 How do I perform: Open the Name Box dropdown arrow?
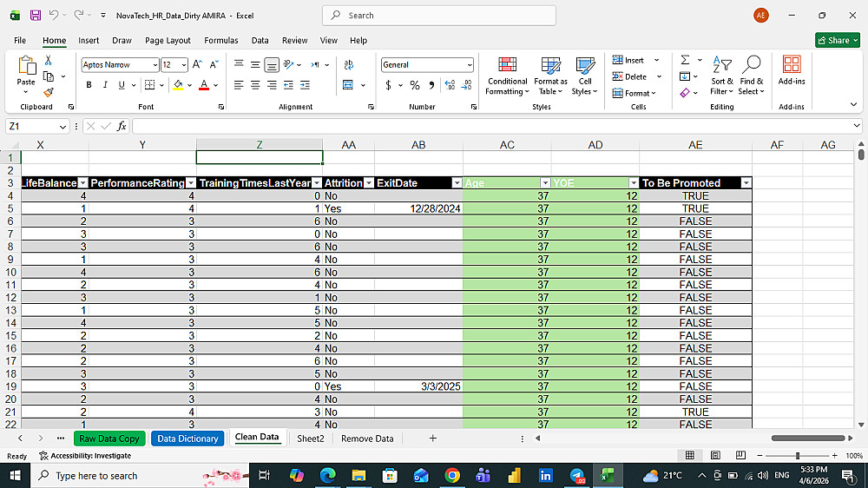click(62, 126)
